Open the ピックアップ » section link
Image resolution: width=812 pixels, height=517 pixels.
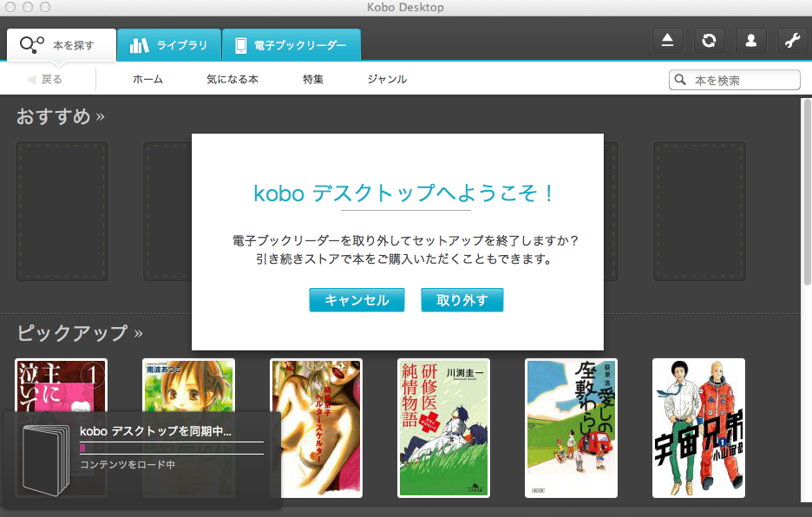tap(80, 332)
